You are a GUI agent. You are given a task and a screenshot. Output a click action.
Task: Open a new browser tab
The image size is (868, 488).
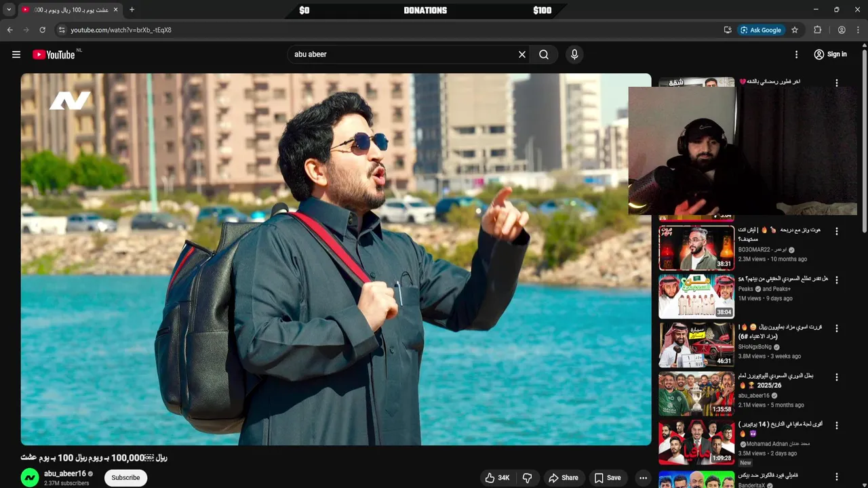132,9
